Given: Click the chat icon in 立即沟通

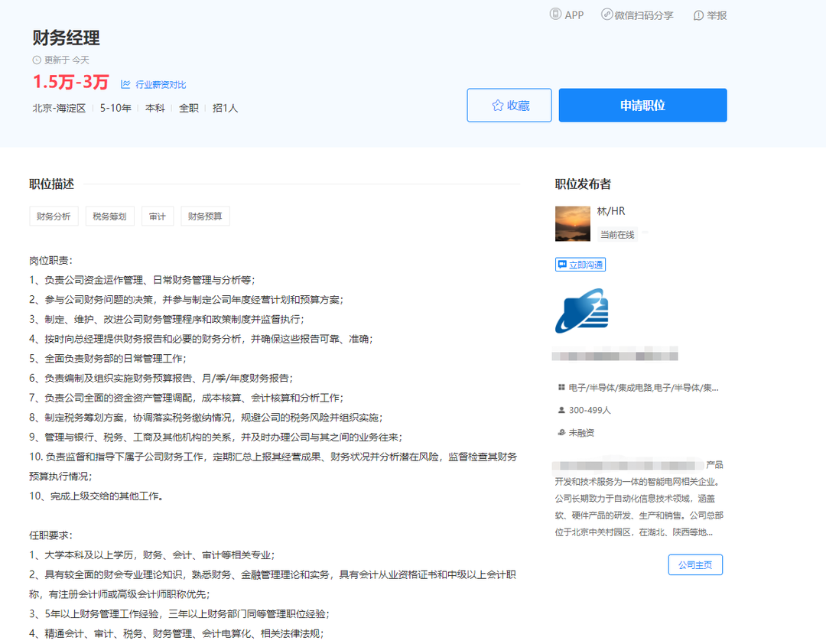Looking at the screenshot, I should tap(562, 265).
